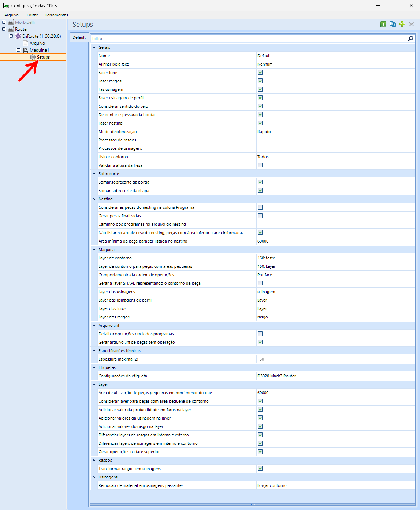
Task: Check Gerar peças finalizadas option
Action: (260, 215)
